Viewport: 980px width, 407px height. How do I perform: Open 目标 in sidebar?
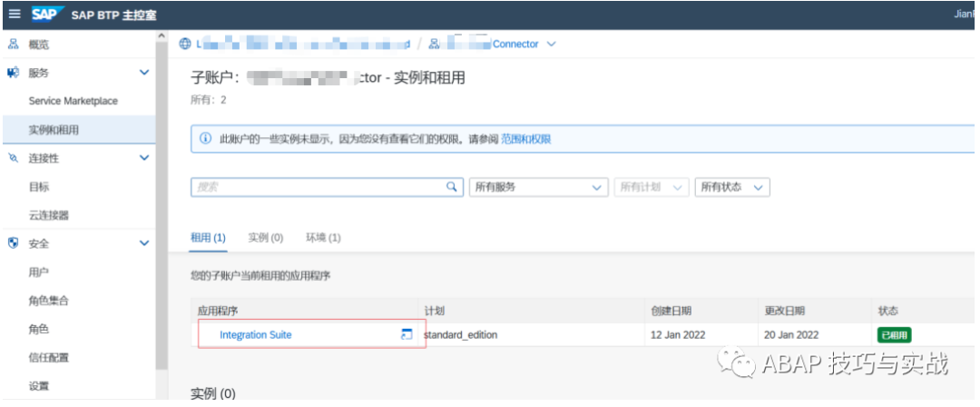coord(39,186)
